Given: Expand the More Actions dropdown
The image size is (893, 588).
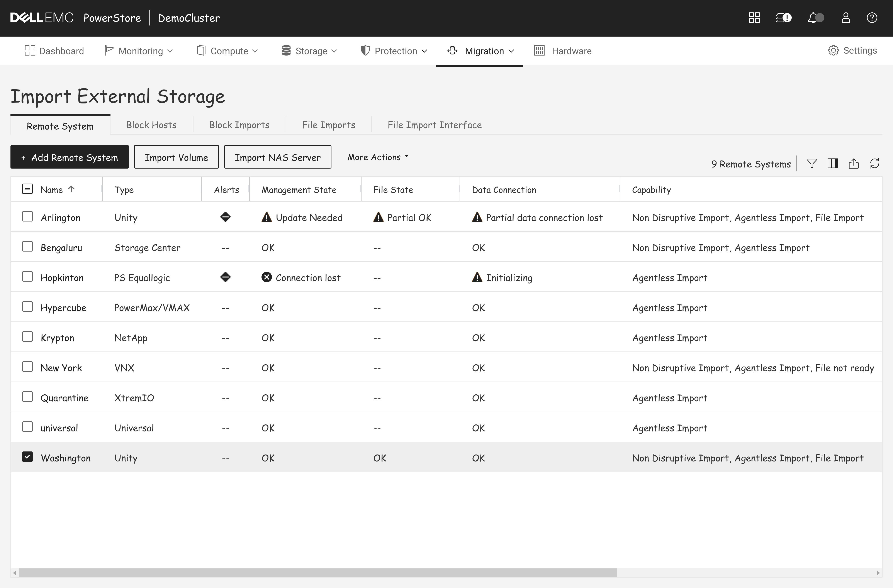Looking at the screenshot, I should click(377, 157).
